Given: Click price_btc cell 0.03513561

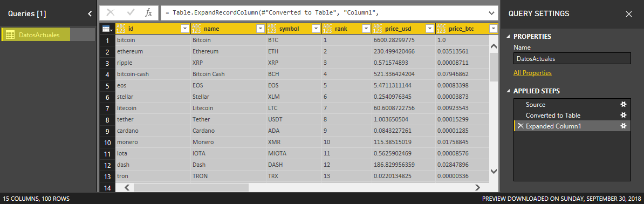Looking at the screenshot, I should point(462,52).
